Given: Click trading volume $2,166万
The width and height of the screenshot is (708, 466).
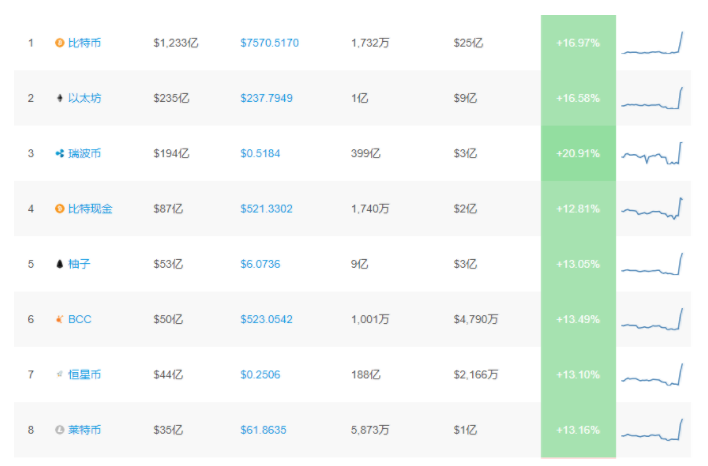Looking at the screenshot, I should [x=476, y=374].
